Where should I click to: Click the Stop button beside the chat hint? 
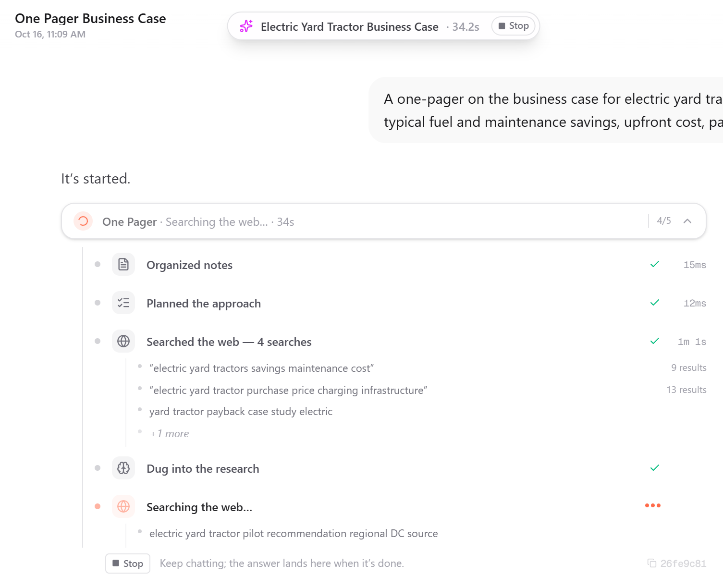pos(128,563)
